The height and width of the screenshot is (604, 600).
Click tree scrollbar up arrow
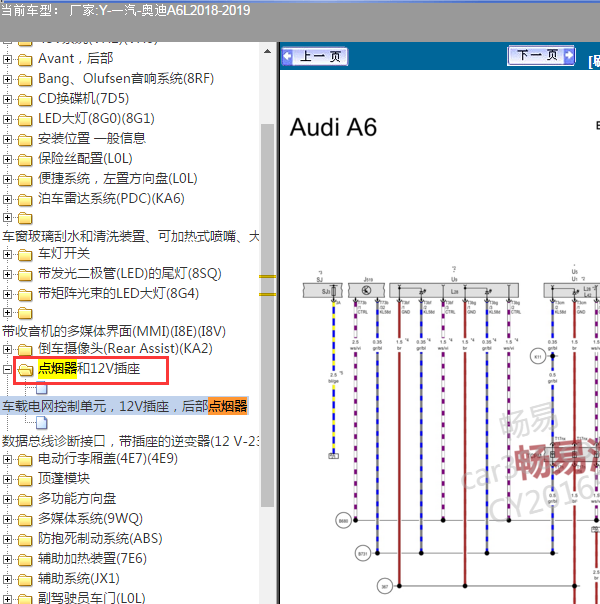(x=267, y=52)
